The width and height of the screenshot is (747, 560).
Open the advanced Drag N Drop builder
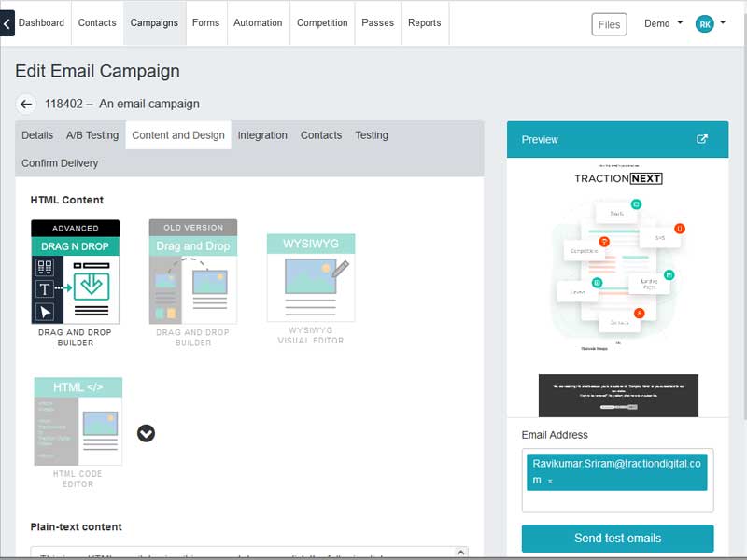click(75, 273)
